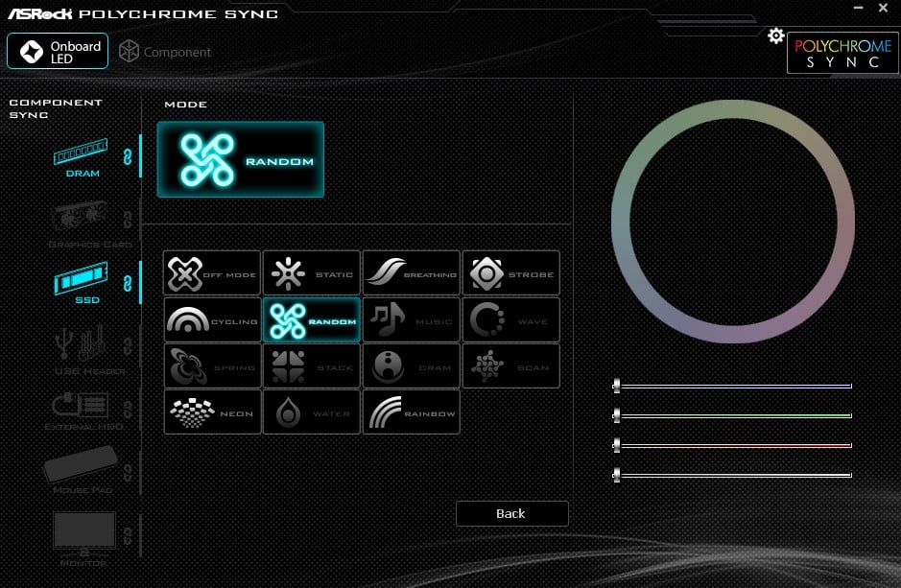Select the Rainbow lighting mode
This screenshot has height=588, width=901.
coord(412,412)
